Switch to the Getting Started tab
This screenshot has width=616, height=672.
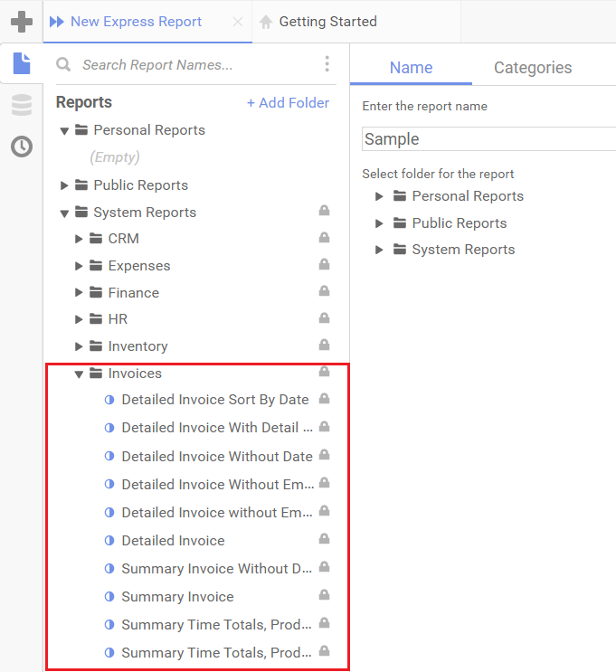click(328, 22)
